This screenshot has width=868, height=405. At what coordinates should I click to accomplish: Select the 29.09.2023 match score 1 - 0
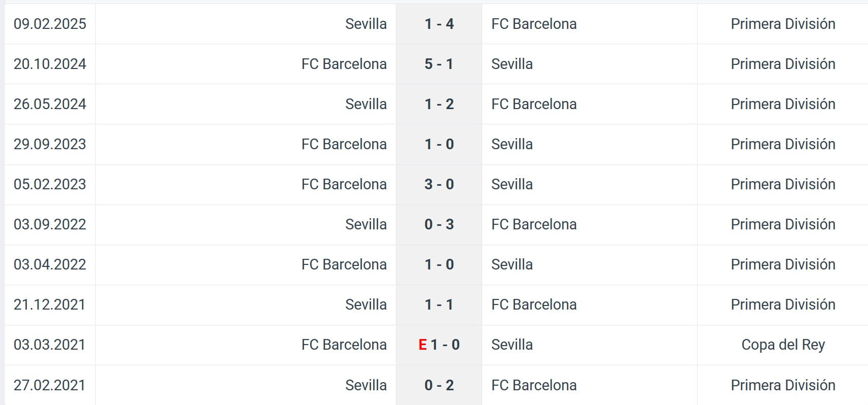[x=439, y=144]
